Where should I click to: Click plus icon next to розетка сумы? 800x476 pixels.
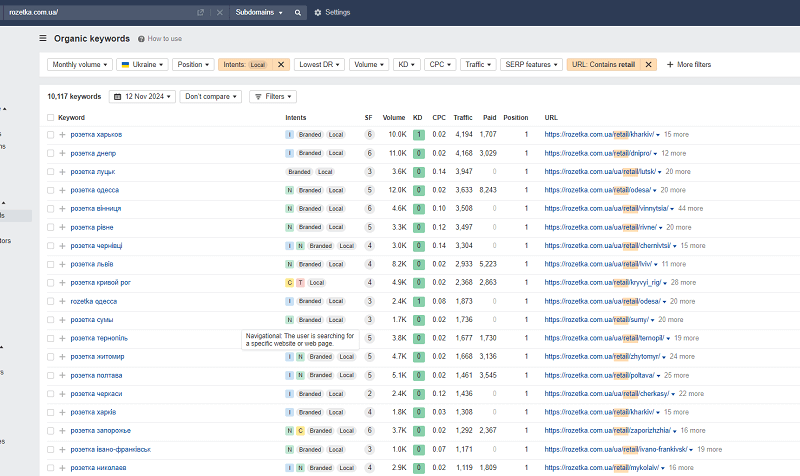click(x=62, y=320)
